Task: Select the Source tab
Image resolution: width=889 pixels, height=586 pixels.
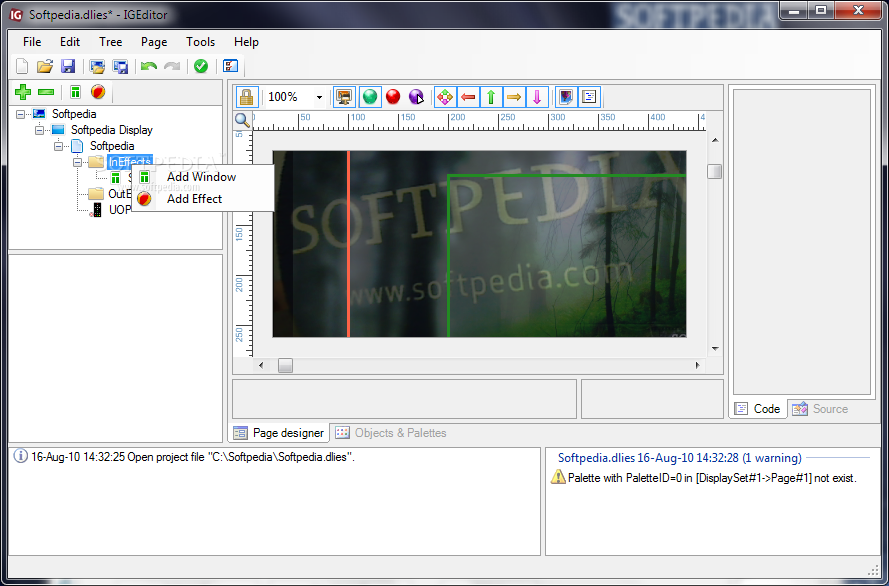Action: (x=820, y=409)
